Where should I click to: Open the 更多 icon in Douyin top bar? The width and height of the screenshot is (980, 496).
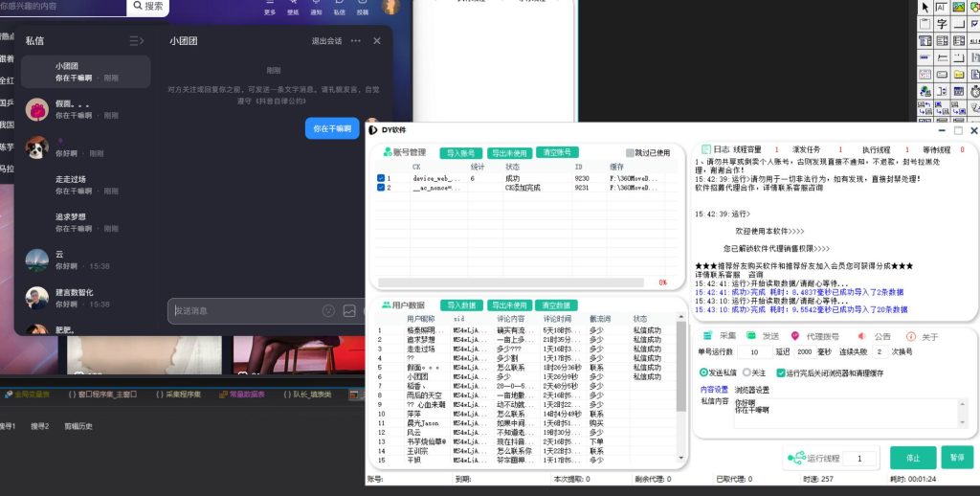270,7
